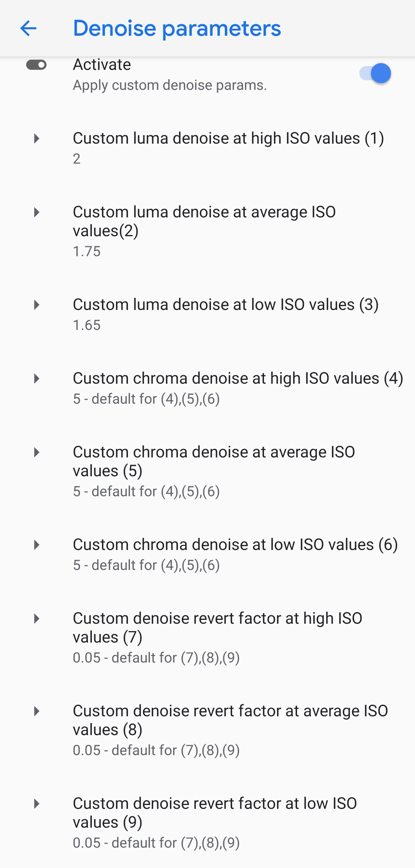Click arrow beside chroma denoise low ISO (6)
Screen dimensions: 415x868
click(37, 545)
